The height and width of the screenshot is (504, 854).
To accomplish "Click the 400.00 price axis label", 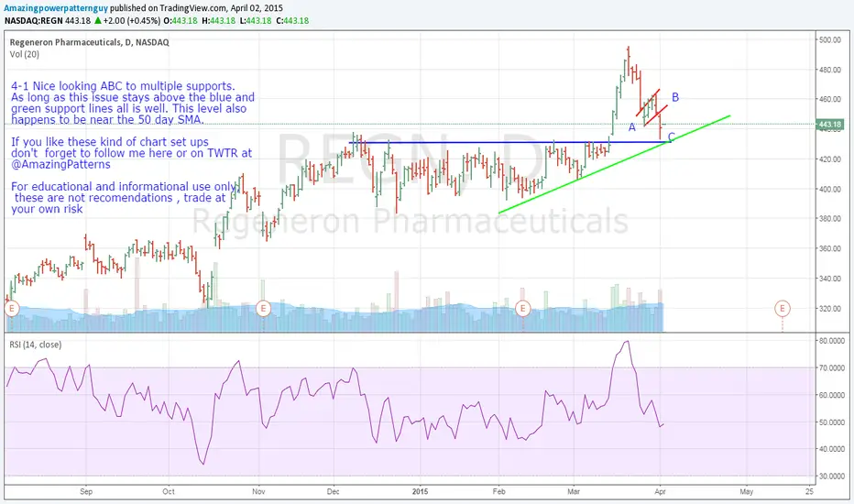I will point(829,189).
